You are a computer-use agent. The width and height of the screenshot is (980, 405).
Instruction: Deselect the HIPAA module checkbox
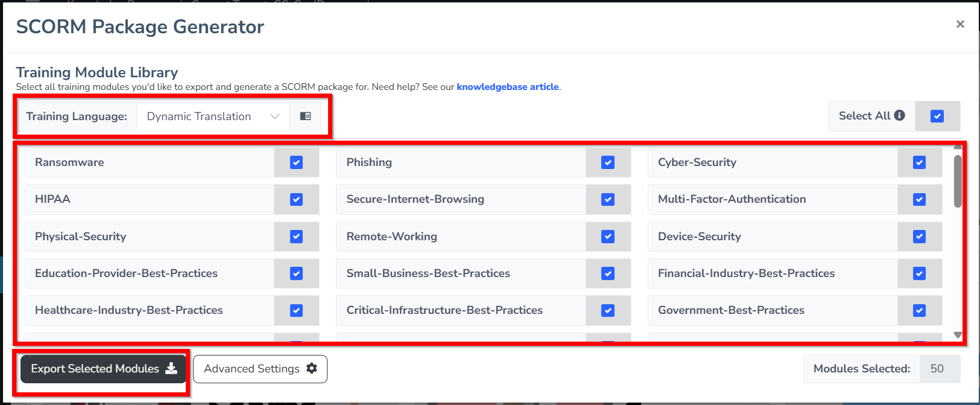(x=296, y=199)
